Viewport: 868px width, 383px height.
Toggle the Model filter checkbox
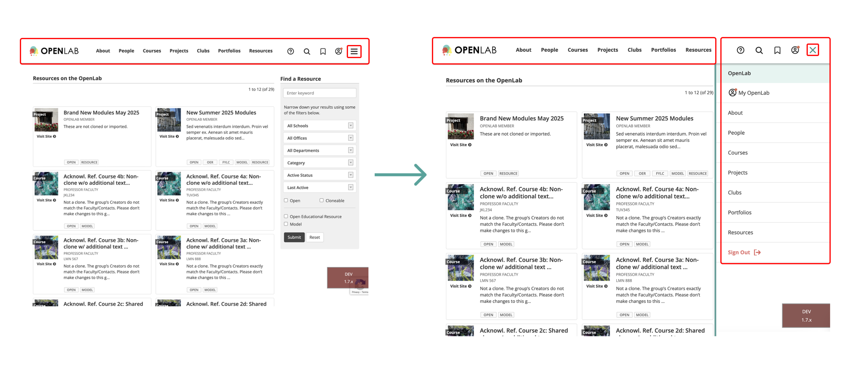point(286,224)
